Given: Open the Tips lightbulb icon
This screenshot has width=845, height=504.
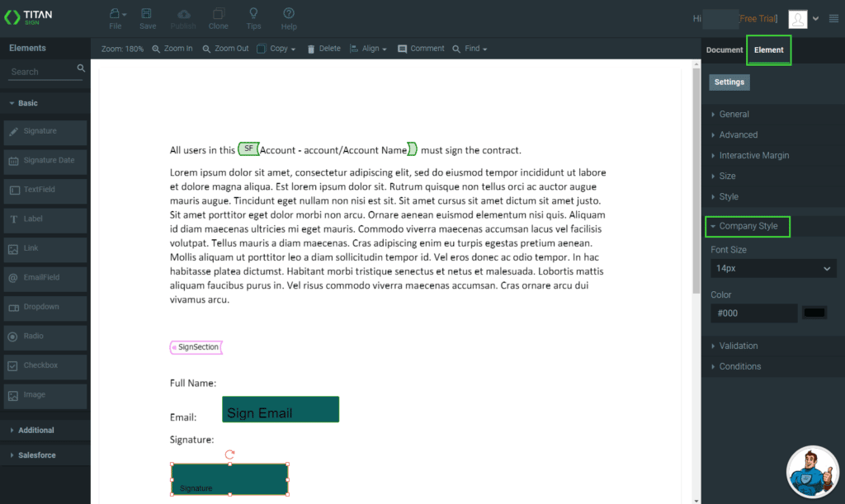Looking at the screenshot, I should pyautogui.click(x=253, y=14).
